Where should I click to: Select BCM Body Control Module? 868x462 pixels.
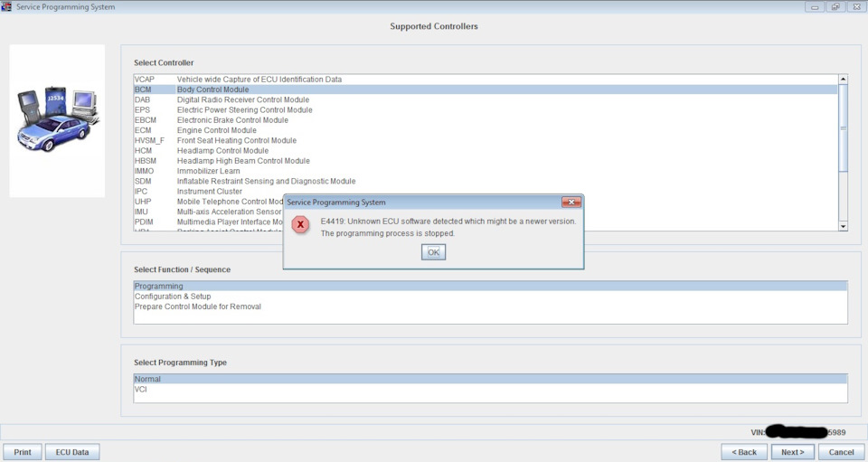pos(486,90)
